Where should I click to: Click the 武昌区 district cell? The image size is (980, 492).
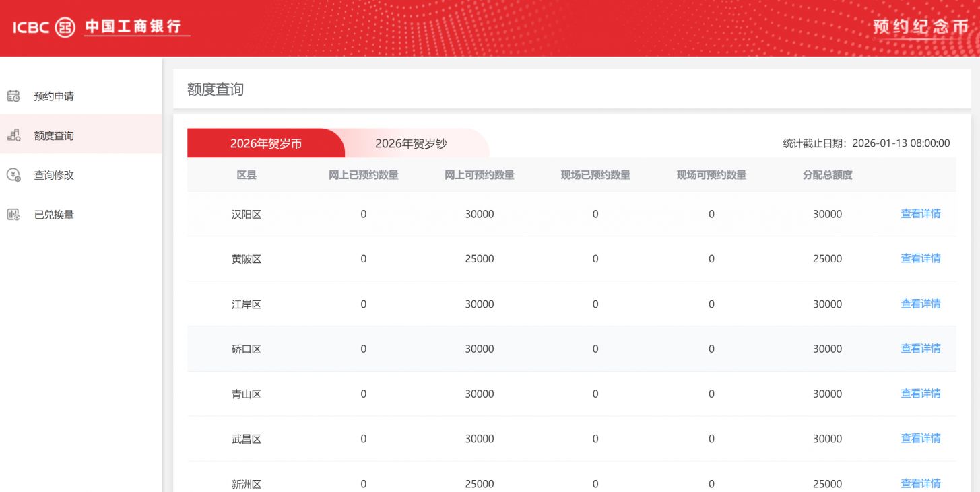point(247,439)
